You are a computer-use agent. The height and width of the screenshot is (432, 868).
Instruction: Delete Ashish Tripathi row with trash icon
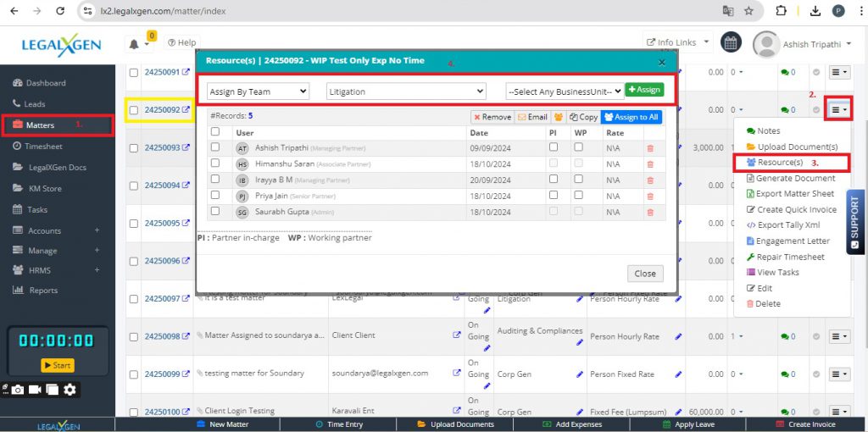coord(650,148)
